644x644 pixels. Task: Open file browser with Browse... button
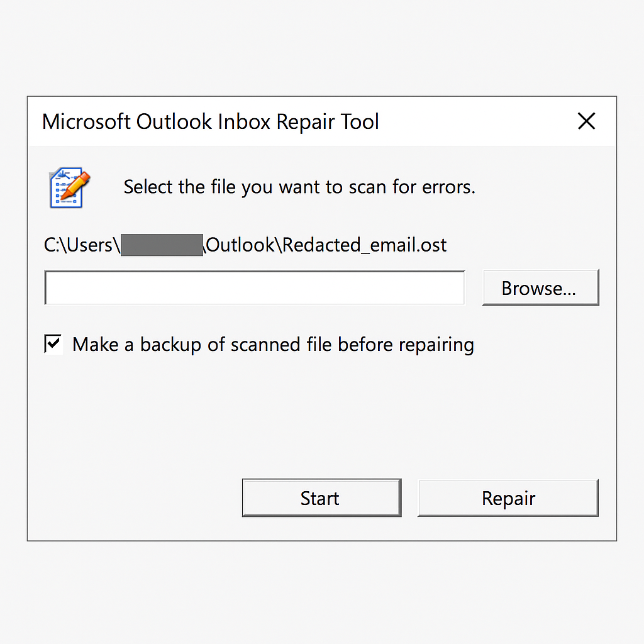click(x=540, y=287)
